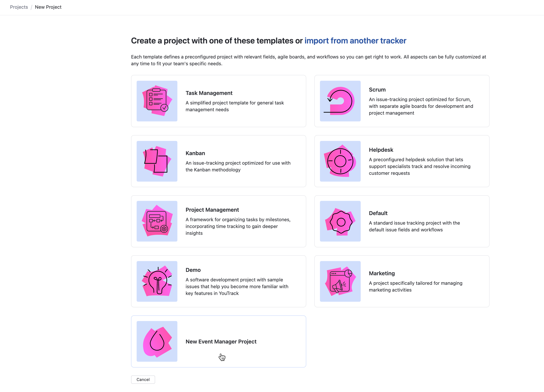Click the Kanban sticky notes icon

click(x=157, y=161)
